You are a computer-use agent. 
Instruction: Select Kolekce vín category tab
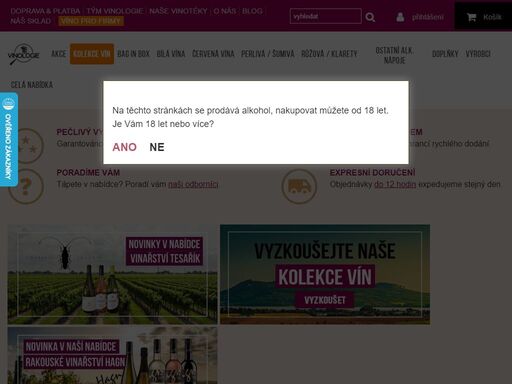[x=92, y=54]
